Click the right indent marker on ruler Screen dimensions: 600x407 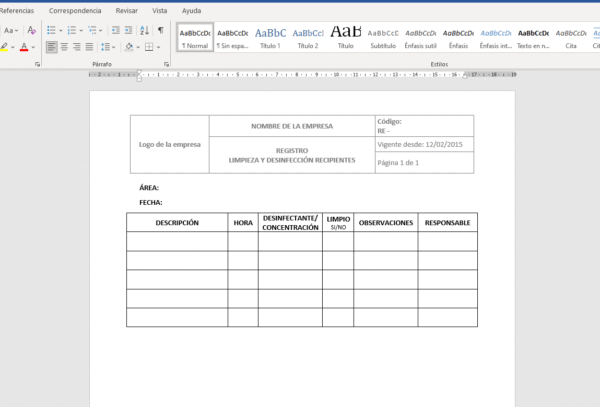(465, 76)
